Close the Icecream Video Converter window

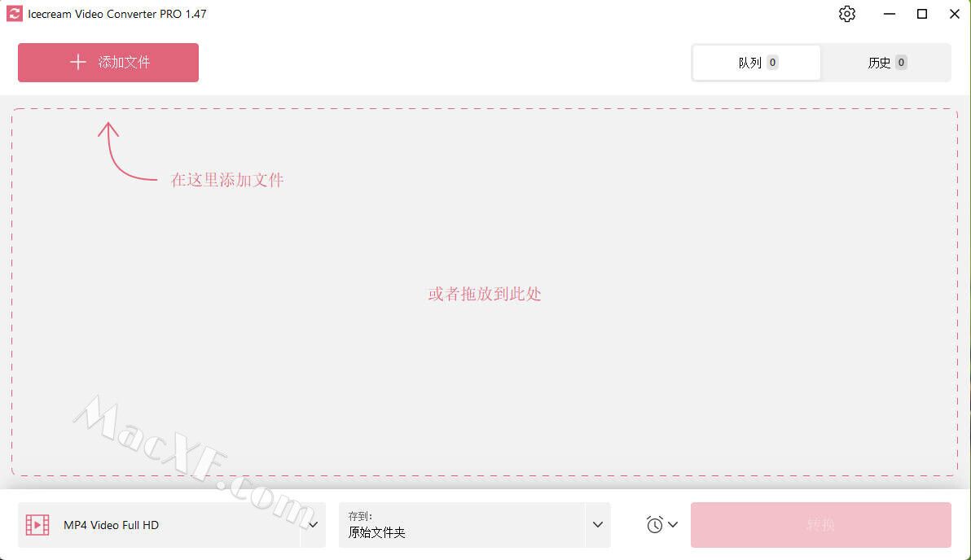(954, 14)
